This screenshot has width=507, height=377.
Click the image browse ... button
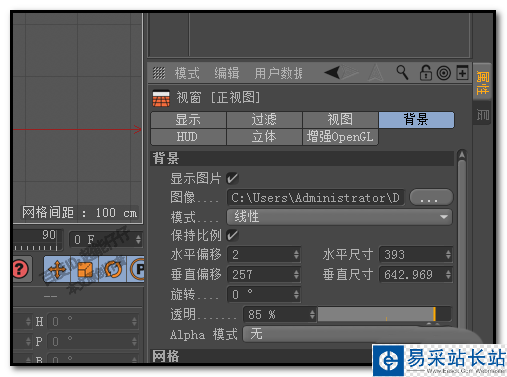431,198
